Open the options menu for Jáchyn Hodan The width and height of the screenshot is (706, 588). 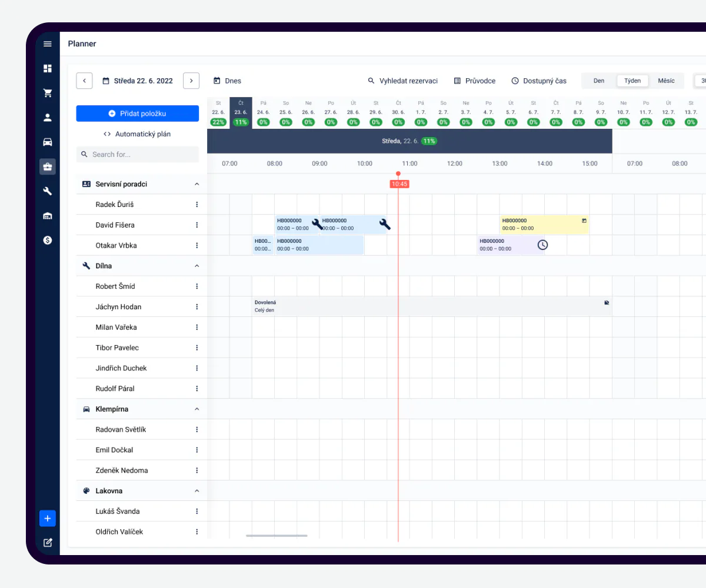[197, 307]
